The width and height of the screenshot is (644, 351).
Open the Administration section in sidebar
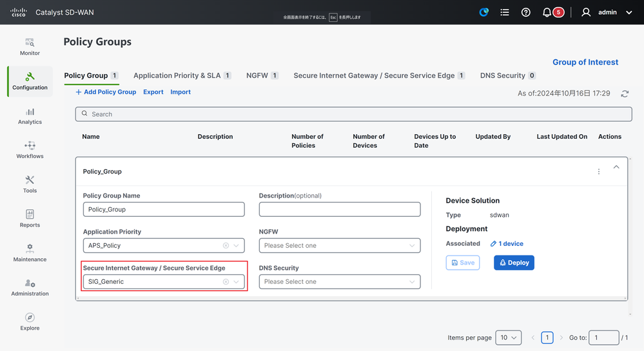point(30,287)
